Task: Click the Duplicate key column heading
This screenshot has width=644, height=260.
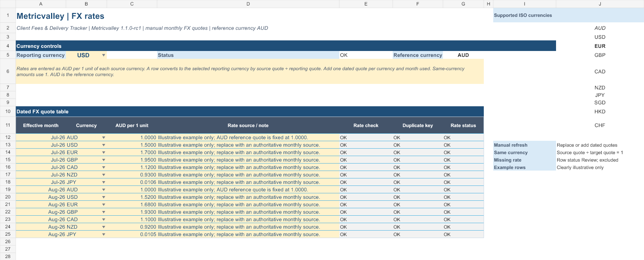Action: 418,125
